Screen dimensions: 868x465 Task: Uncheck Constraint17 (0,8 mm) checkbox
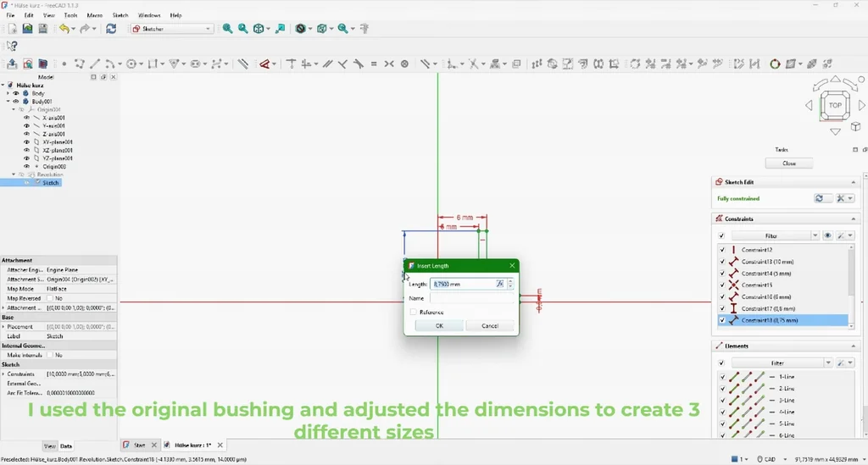click(x=722, y=308)
